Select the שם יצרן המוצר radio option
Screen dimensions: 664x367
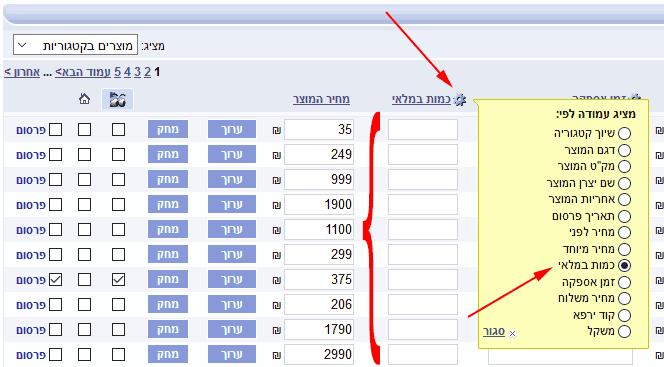point(624,183)
